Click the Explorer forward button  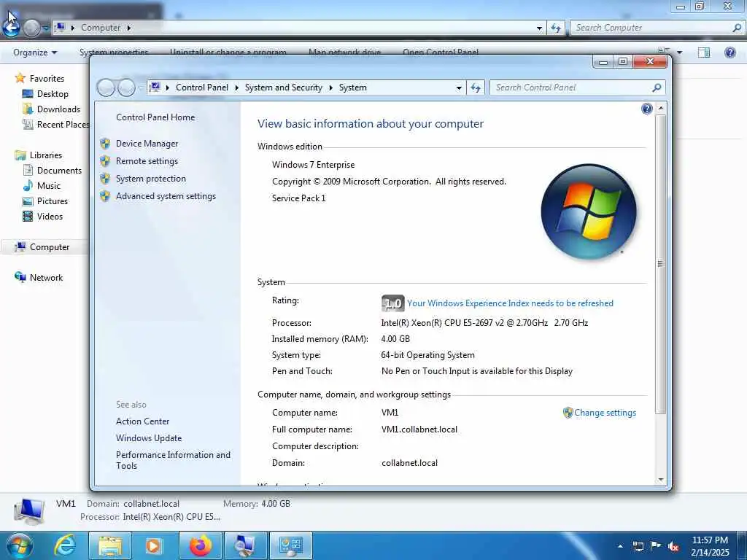(32, 28)
